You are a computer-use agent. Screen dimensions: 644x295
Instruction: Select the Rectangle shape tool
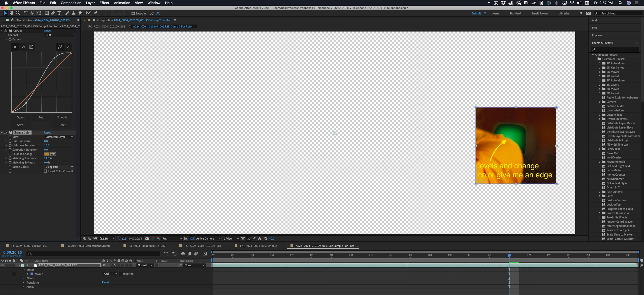46,13
